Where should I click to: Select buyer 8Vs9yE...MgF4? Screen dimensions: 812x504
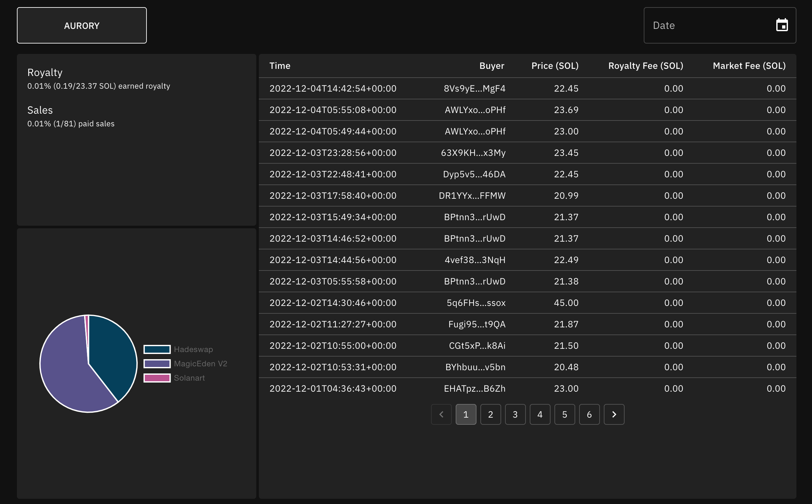(475, 88)
